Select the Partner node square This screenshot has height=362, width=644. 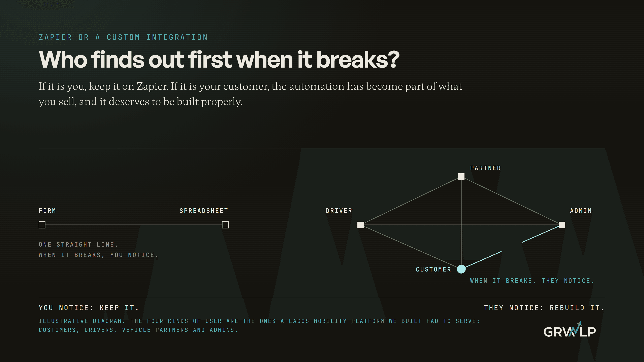point(461,177)
